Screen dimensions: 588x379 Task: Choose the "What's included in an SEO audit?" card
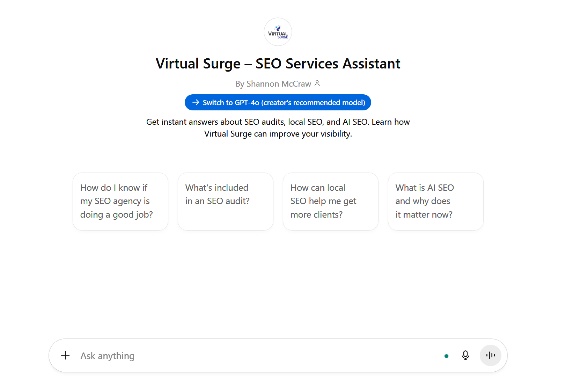225,201
